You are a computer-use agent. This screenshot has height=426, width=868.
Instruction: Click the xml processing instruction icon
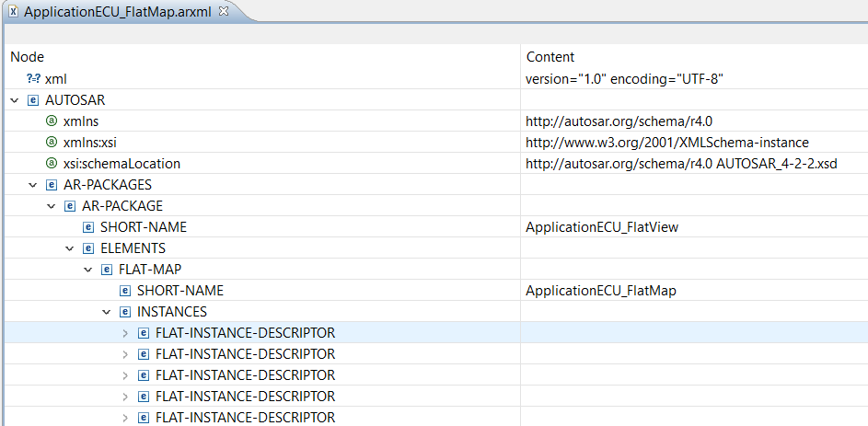click(x=33, y=79)
